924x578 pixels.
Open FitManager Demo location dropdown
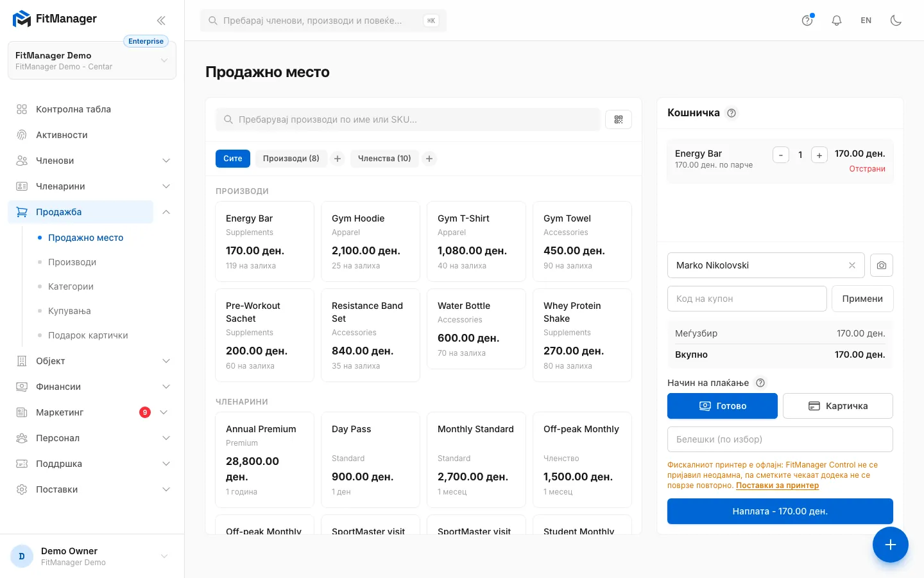[92, 60]
